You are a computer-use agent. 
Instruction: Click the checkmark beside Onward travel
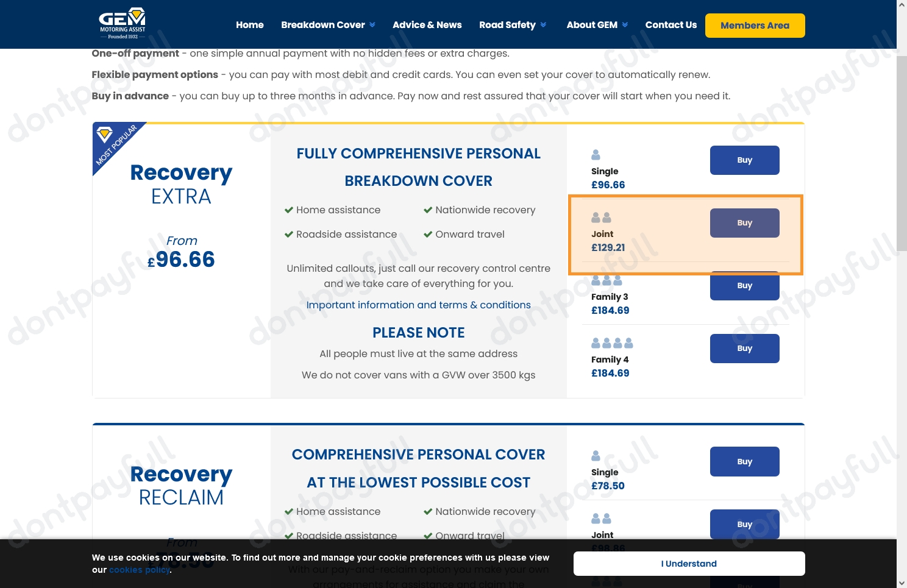coord(428,234)
